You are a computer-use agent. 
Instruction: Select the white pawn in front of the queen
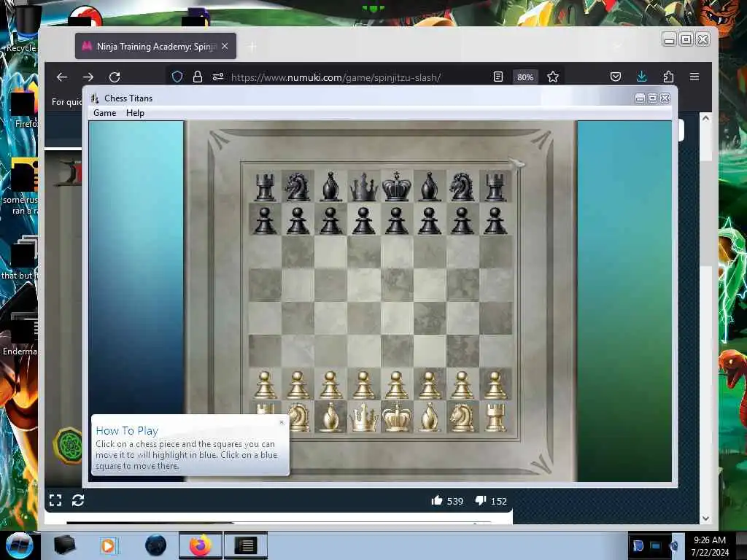[363, 385]
